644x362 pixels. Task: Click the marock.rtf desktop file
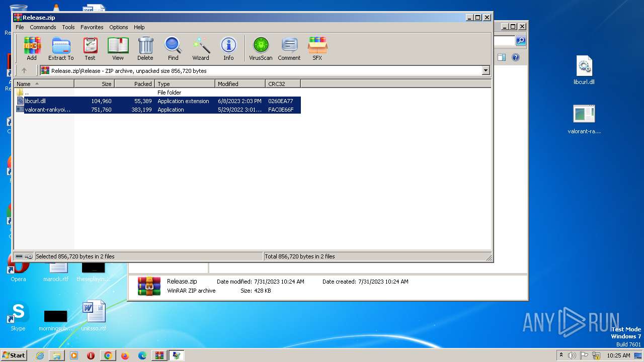[55, 271]
